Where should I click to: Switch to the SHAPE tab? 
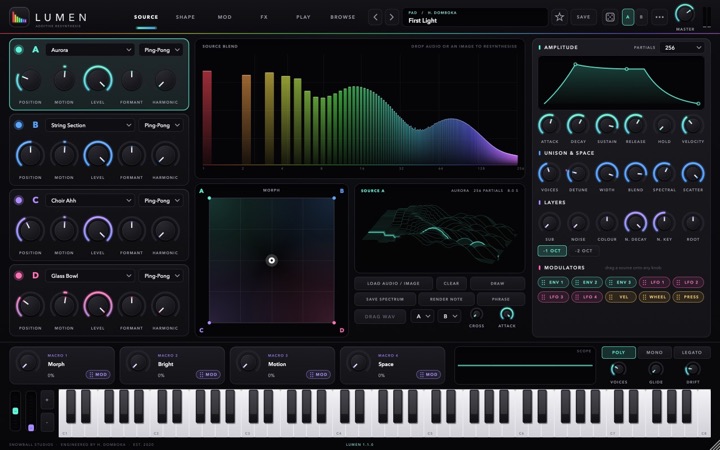point(185,17)
